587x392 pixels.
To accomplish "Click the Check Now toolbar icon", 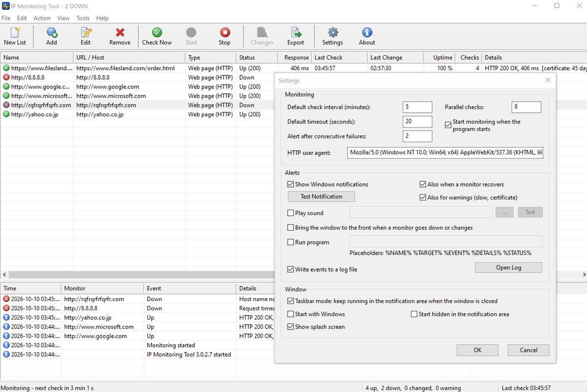I will coord(157,33).
